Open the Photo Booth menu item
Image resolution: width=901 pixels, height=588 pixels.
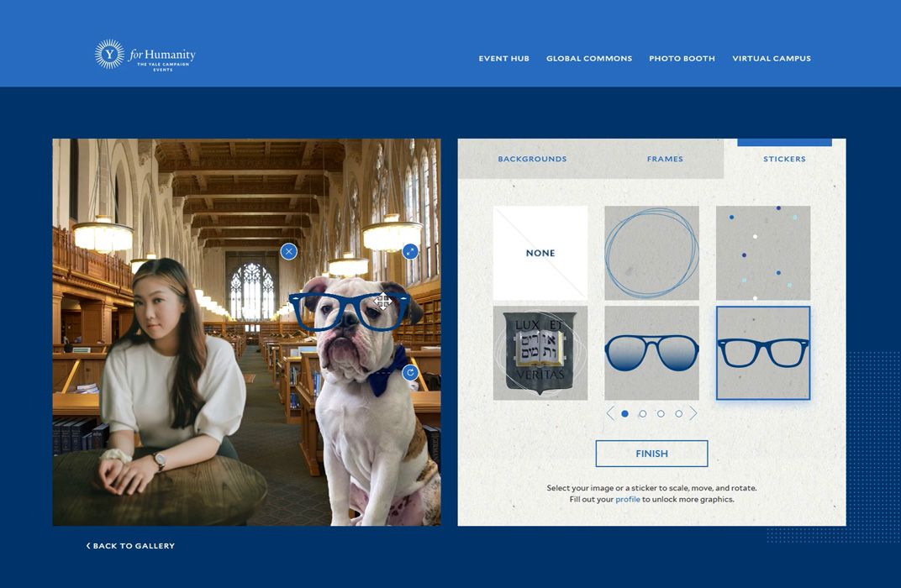682,59
